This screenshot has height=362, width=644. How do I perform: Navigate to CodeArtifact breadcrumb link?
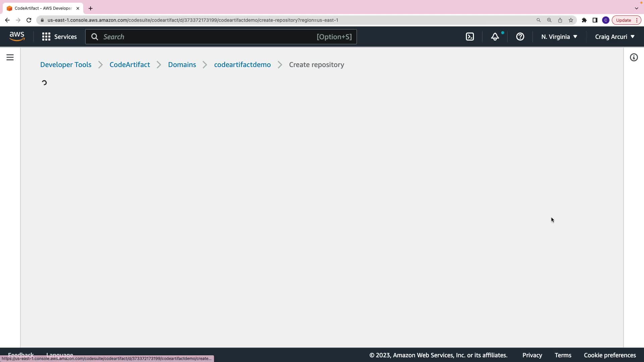[129, 65]
